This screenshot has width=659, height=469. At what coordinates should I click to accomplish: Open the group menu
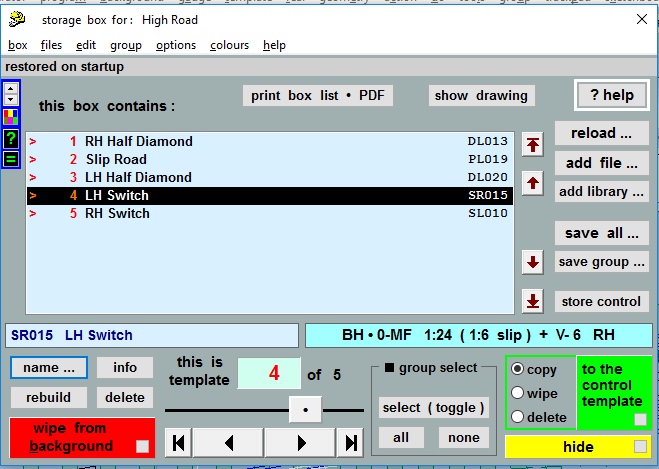coord(125,45)
